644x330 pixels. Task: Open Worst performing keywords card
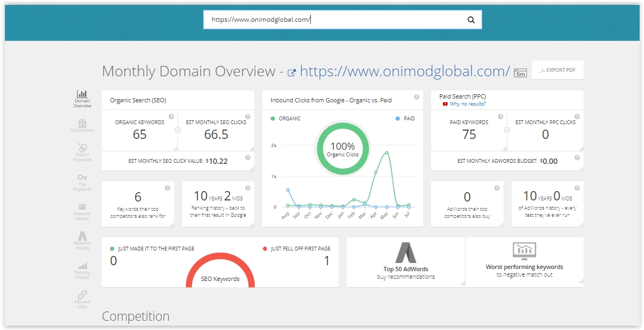524,262
